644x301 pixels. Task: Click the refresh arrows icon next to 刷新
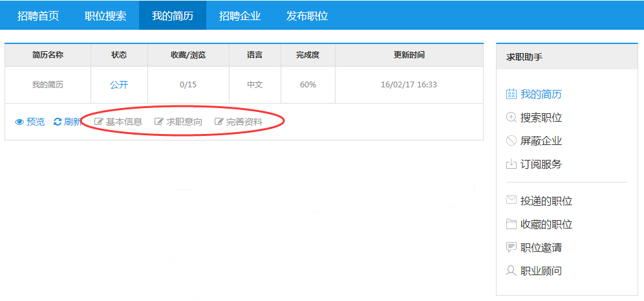pos(58,122)
